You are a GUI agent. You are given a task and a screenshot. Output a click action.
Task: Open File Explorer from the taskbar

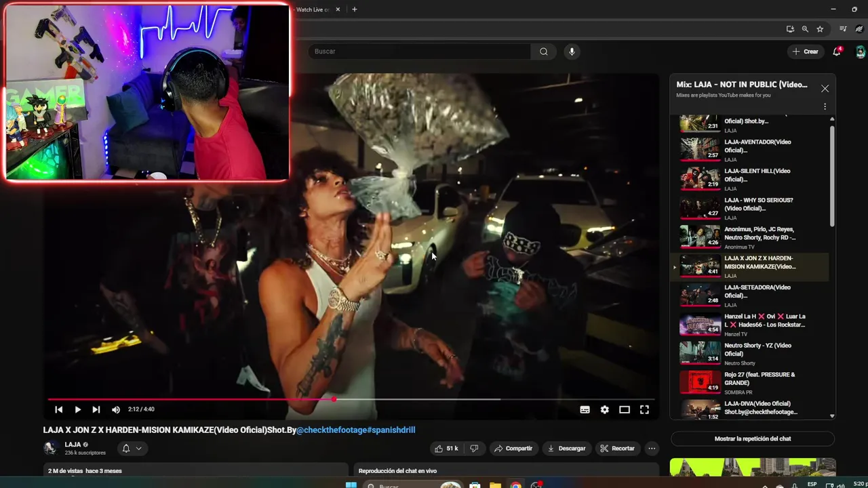(x=495, y=485)
